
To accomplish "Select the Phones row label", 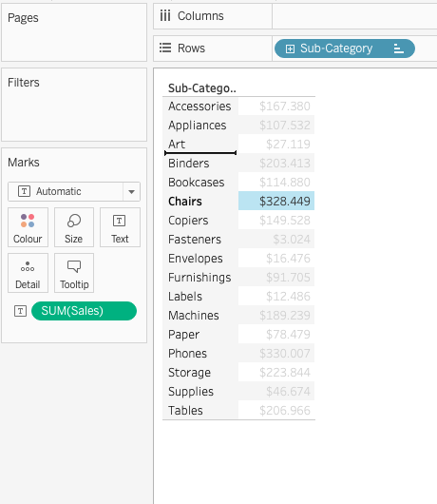I will click(187, 353).
